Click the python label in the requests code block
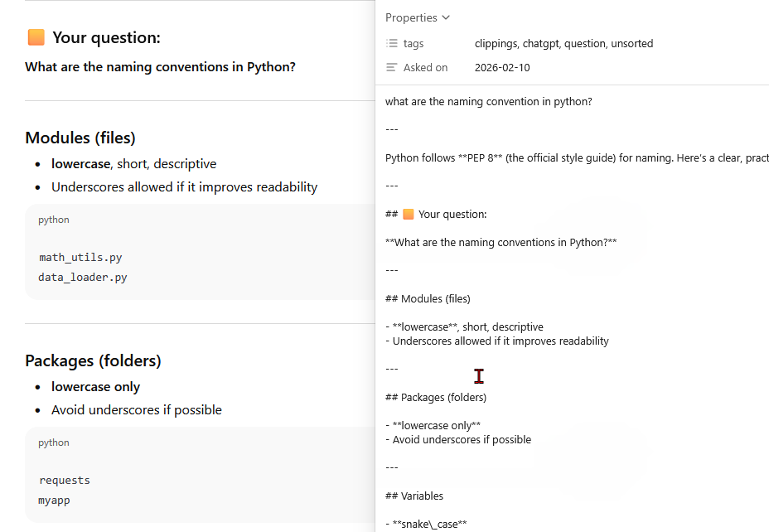 tap(54, 443)
